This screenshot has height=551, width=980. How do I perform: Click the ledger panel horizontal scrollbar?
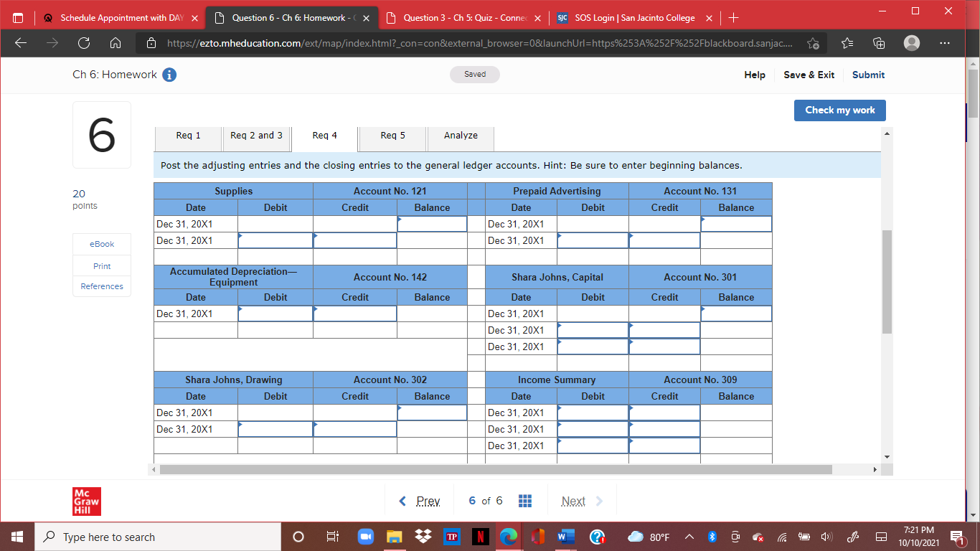(x=496, y=469)
